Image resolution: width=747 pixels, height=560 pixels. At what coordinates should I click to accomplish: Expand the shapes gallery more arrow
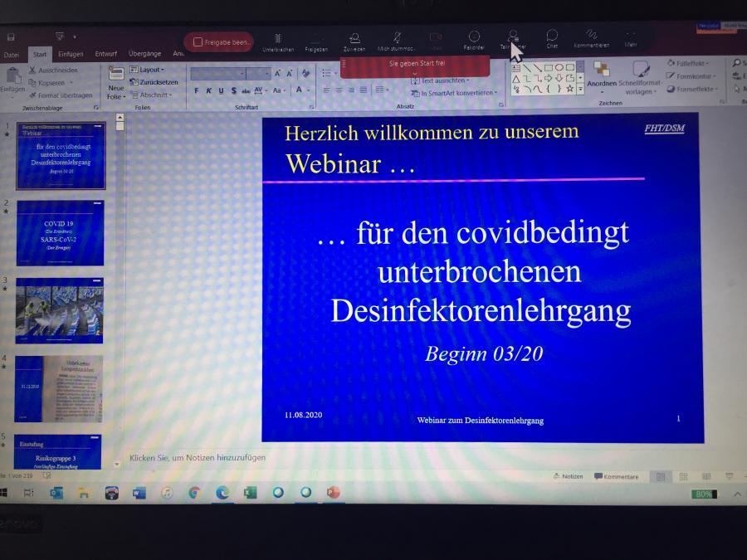tap(580, 89)
